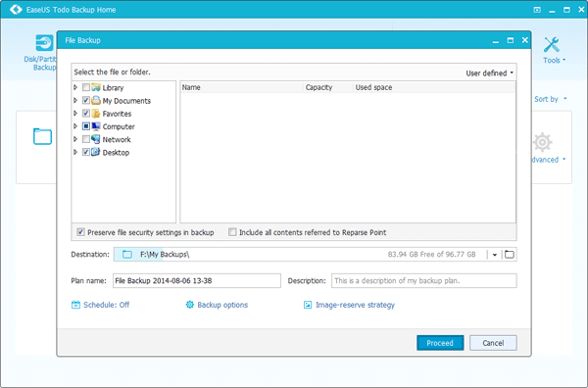588x388 pixels.
Task: Enable Include all contents referred to Reparse Point
Action: click(x=232, y=232)
